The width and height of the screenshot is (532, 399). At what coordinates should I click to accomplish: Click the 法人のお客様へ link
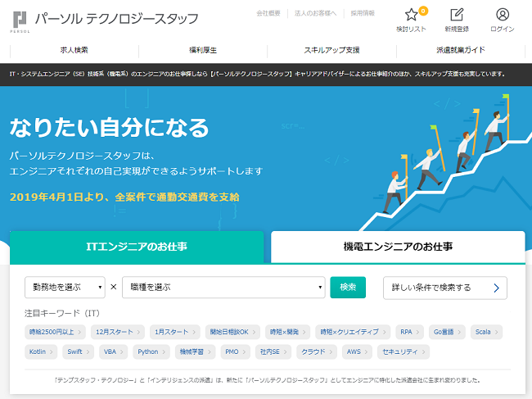(x=315, y=14)
